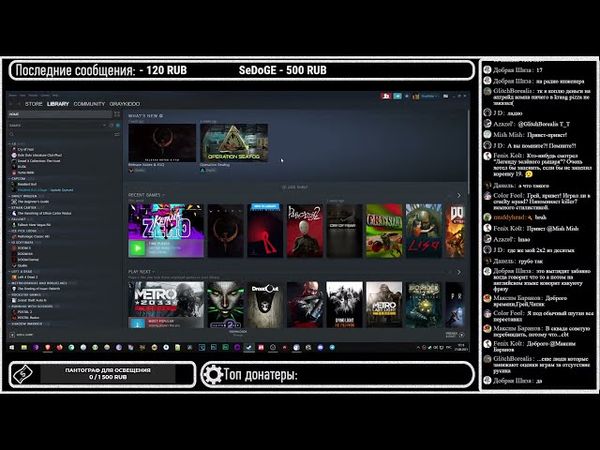Viewport: 600px width, 450px height.
Task: Open Metro Last Light Redux cover
Action: point(384,305)
